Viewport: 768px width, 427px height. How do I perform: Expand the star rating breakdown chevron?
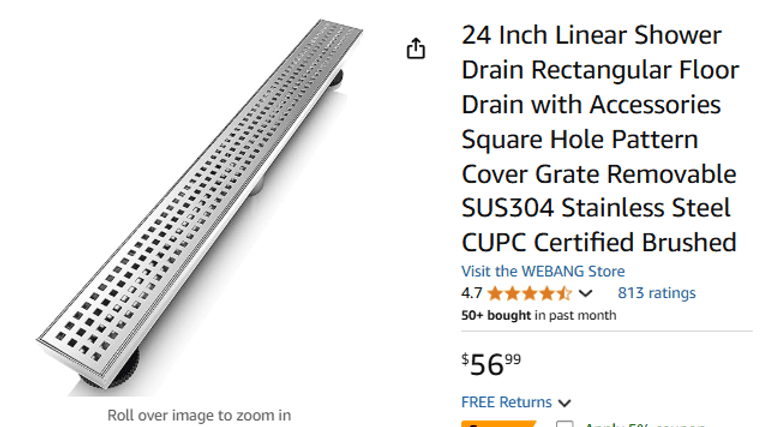586,294
